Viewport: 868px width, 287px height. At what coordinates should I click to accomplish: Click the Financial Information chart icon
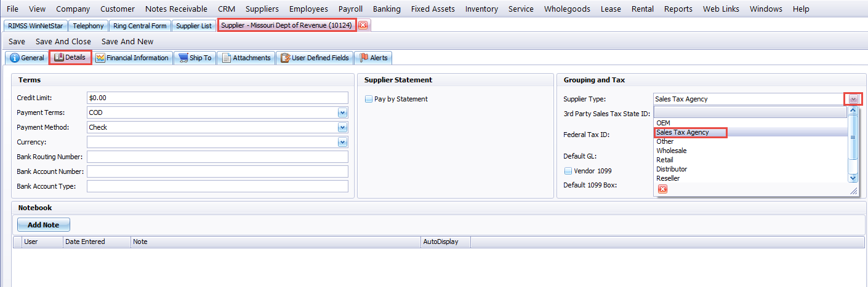100,58
